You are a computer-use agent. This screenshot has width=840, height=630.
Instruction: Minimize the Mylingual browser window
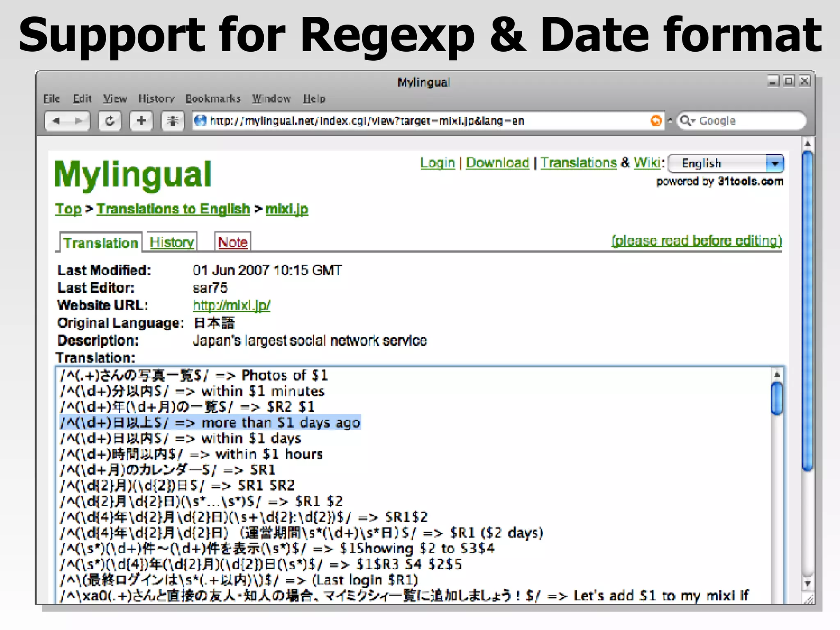click(x=773, y=81)
